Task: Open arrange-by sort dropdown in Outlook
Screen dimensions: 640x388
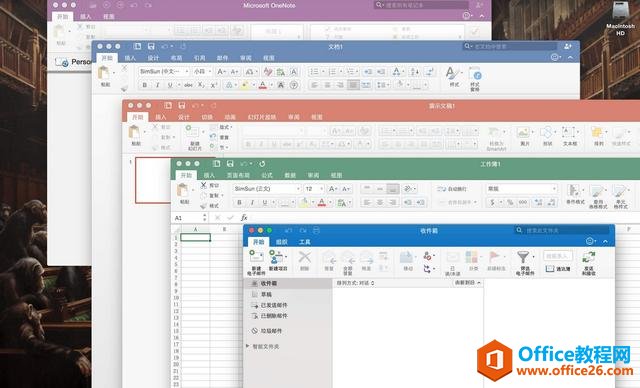Action: [355, 283]
